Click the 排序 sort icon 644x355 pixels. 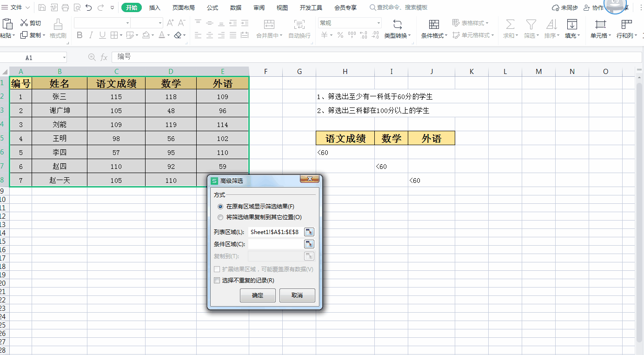pyautogui.click(x=551, y=24)
